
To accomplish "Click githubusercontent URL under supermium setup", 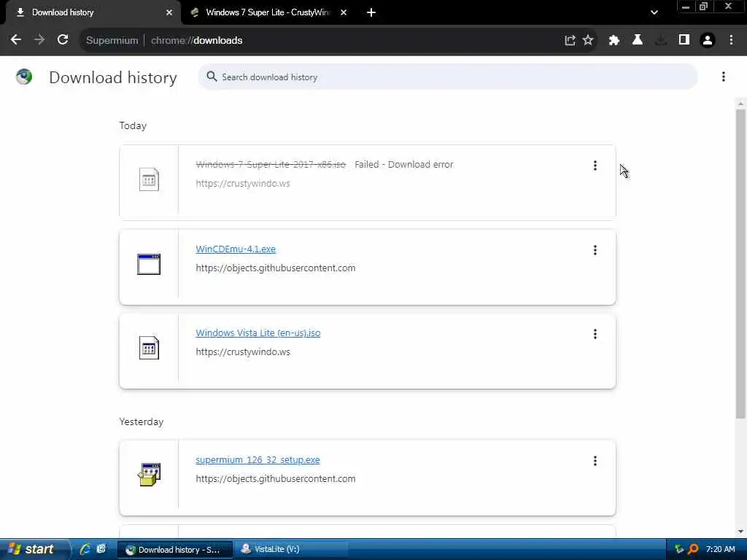I will tap(275, 478).
